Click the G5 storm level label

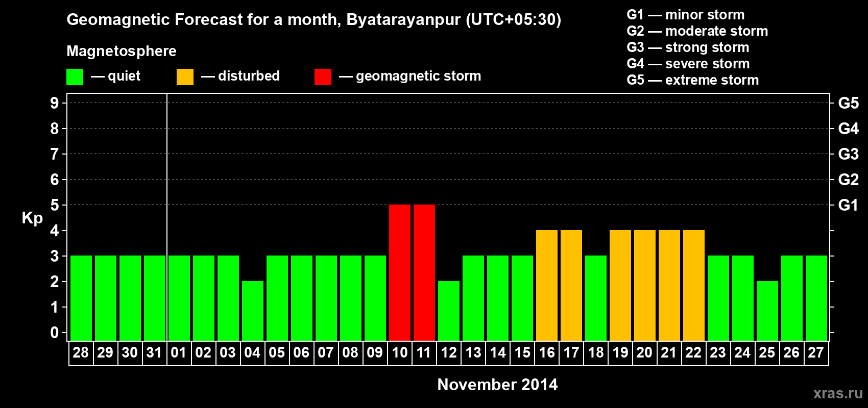[848, 103]
